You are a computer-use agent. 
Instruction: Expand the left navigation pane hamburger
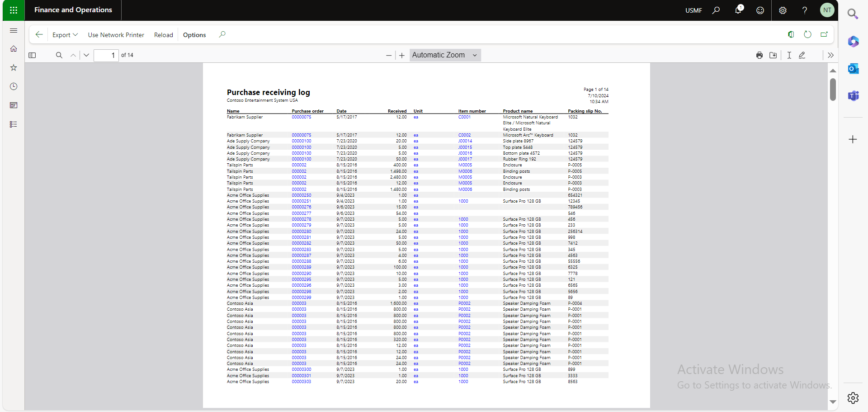[14, 31]
